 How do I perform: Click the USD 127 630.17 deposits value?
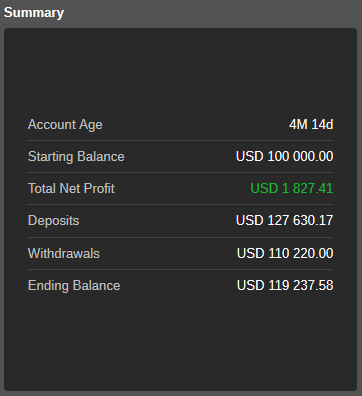coord(284,220)
